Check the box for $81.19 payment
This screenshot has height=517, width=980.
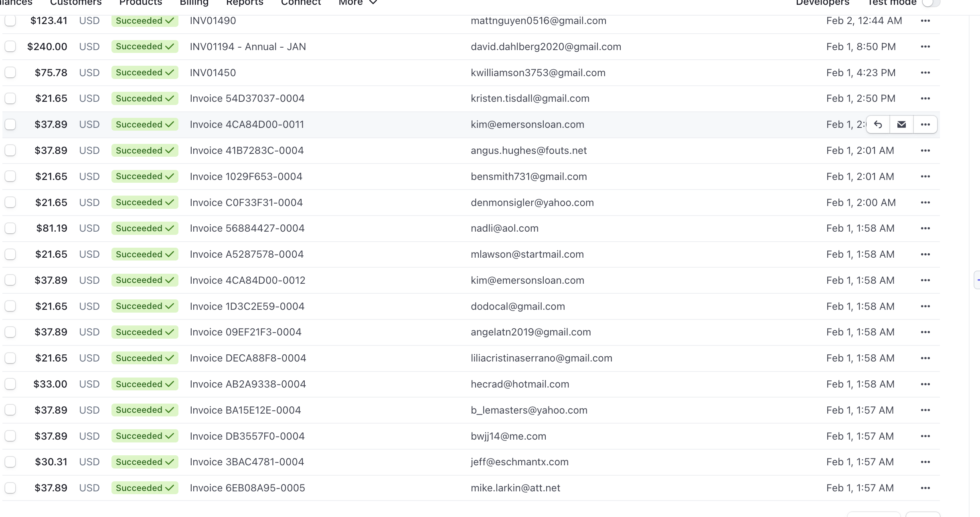point(10,228)
